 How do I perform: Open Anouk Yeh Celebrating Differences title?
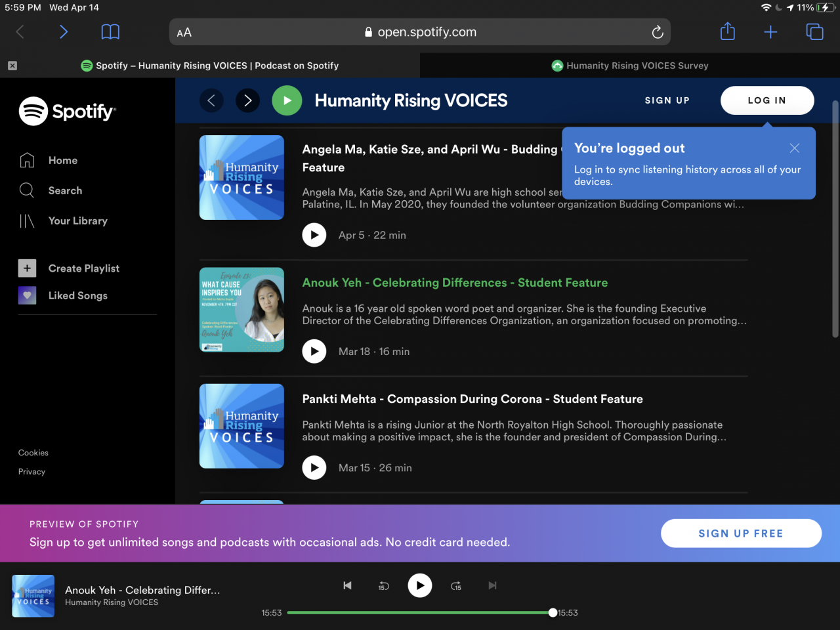point(455,283)
